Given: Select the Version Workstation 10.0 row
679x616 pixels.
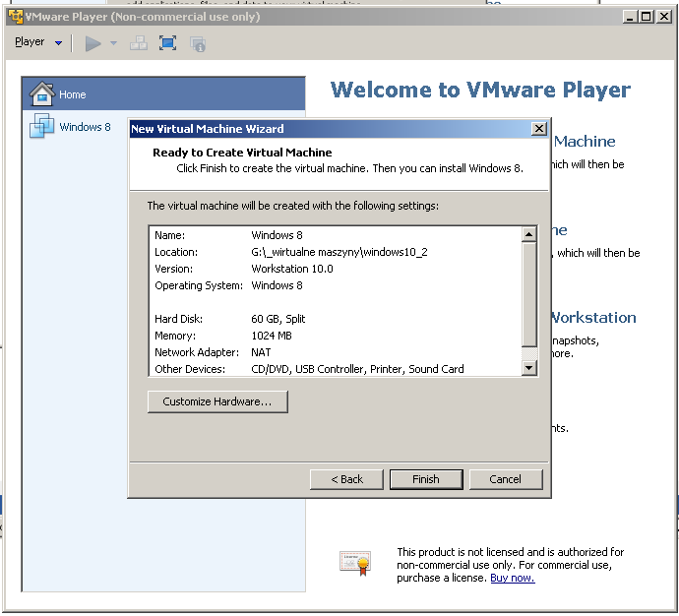Looking at the screenshot, I should tap(336, 269).
